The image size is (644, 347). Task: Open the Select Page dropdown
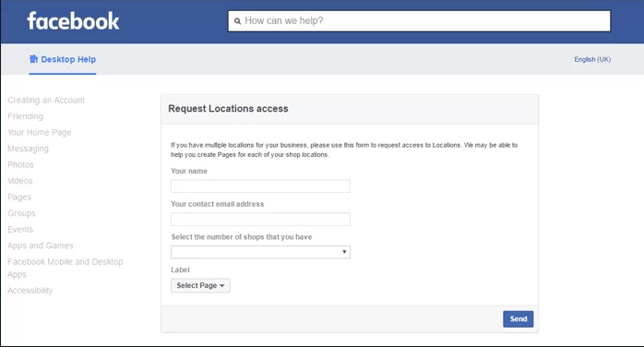point(200,285)
